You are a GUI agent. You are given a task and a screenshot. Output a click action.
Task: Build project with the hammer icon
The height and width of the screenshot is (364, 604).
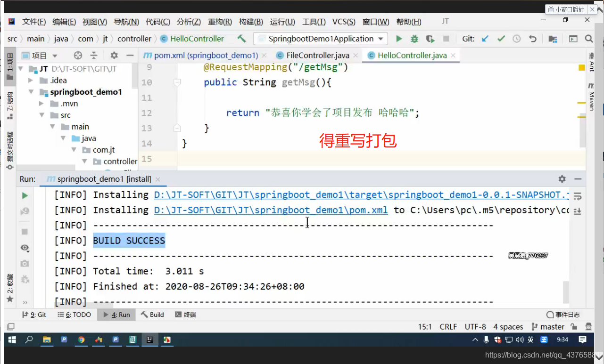click(x=241, y=39)
